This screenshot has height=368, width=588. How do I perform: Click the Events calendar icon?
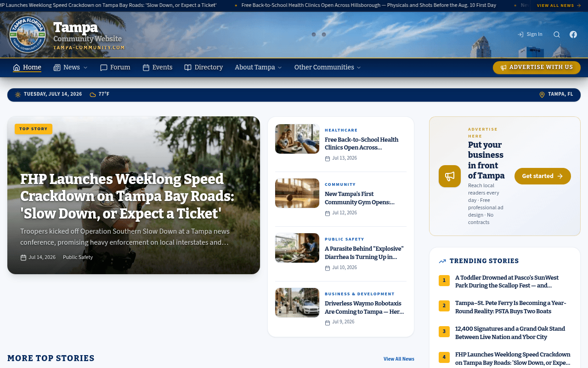click(146, 68)
